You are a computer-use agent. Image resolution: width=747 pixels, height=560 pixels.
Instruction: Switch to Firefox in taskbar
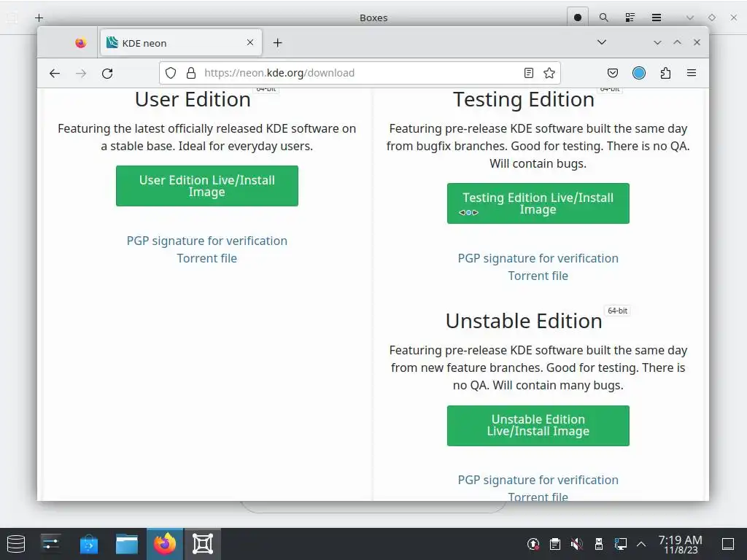[x=165, y=544]
